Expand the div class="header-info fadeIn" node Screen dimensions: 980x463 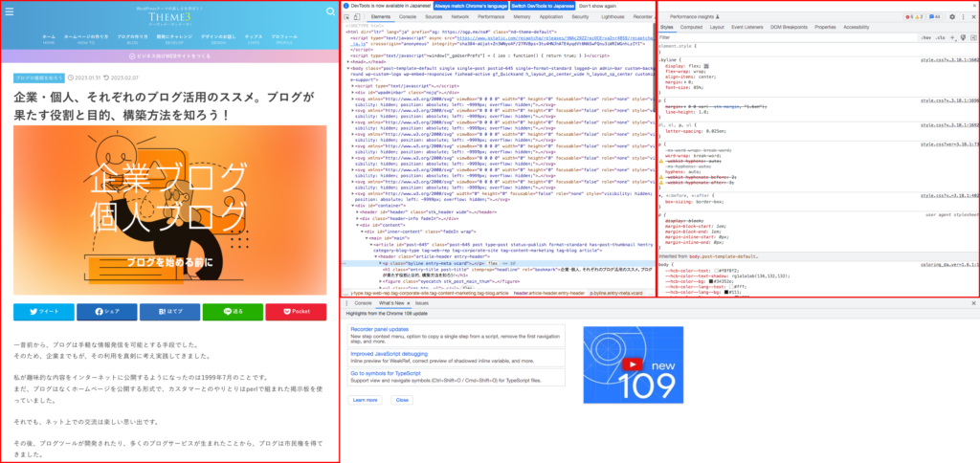click(x=358, y=218)
